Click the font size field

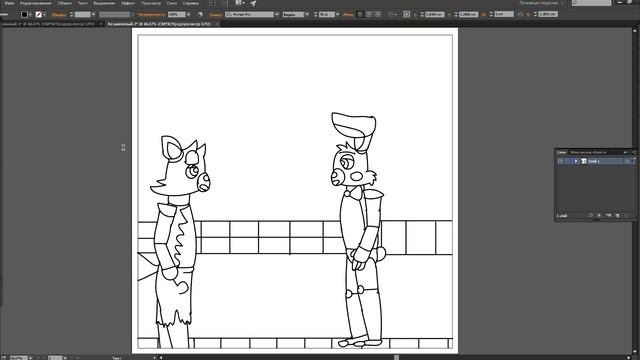pos(327,14)
